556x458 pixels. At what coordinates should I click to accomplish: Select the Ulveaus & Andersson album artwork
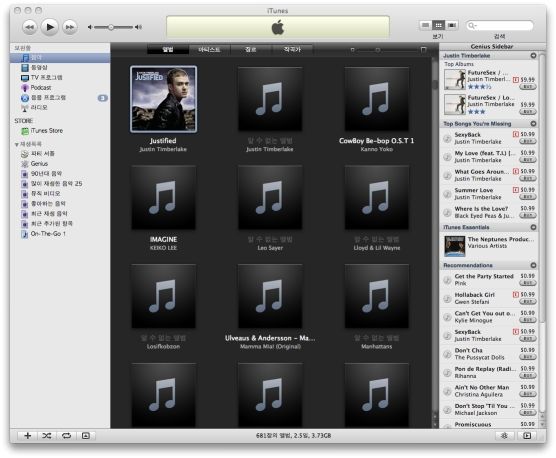[x=270, y=296]
